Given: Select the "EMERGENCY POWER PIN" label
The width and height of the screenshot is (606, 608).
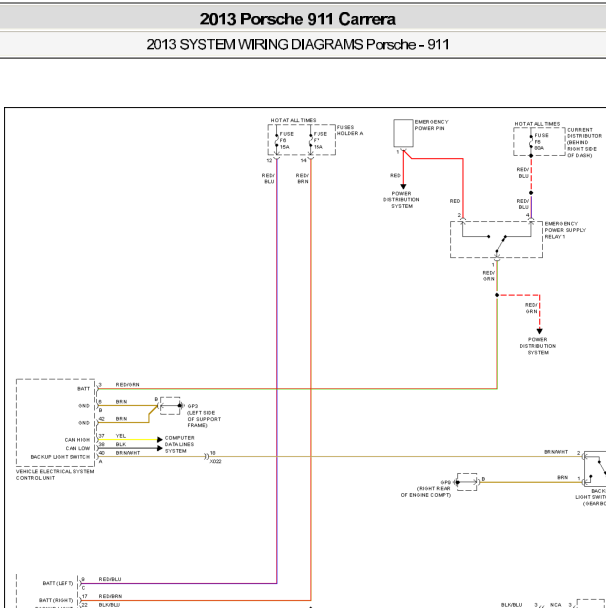Looking at the screenshot, I should [431, 125].
